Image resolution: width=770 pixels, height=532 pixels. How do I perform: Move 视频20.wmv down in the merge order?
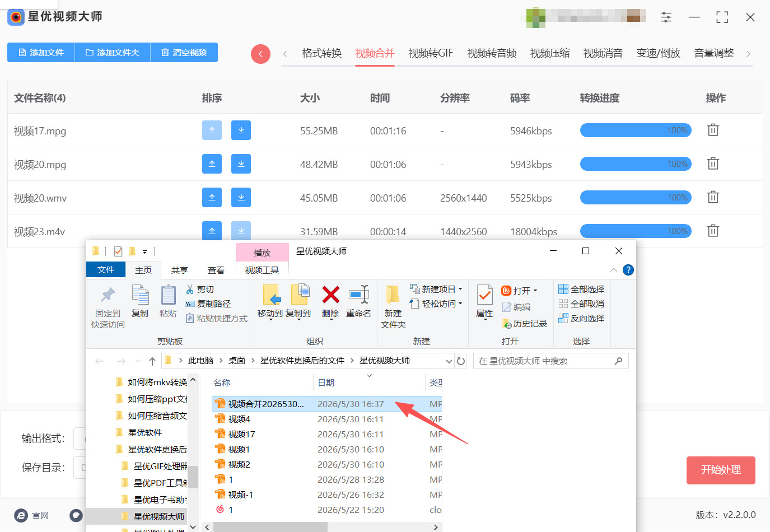click(x=241, y=198)
